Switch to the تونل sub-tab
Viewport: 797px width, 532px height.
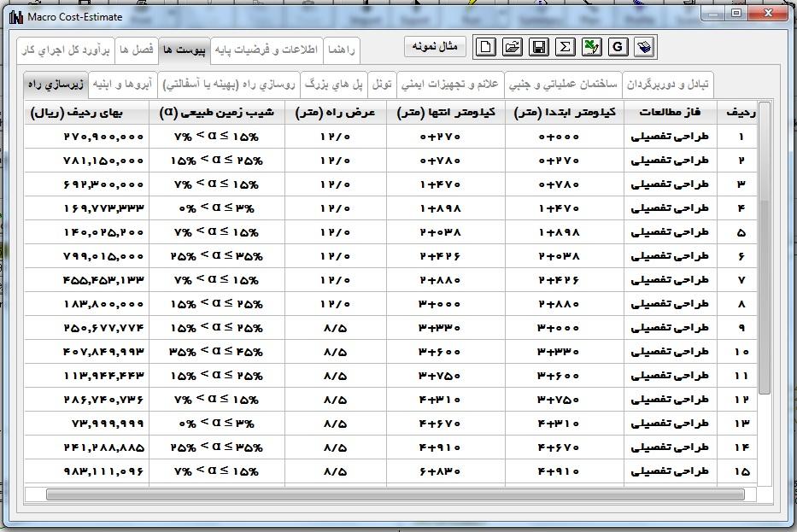tap(383, 84)
